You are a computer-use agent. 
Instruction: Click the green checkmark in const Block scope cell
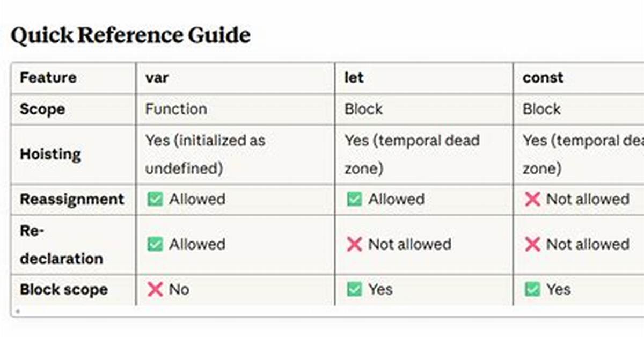click(x=532, y=290)
